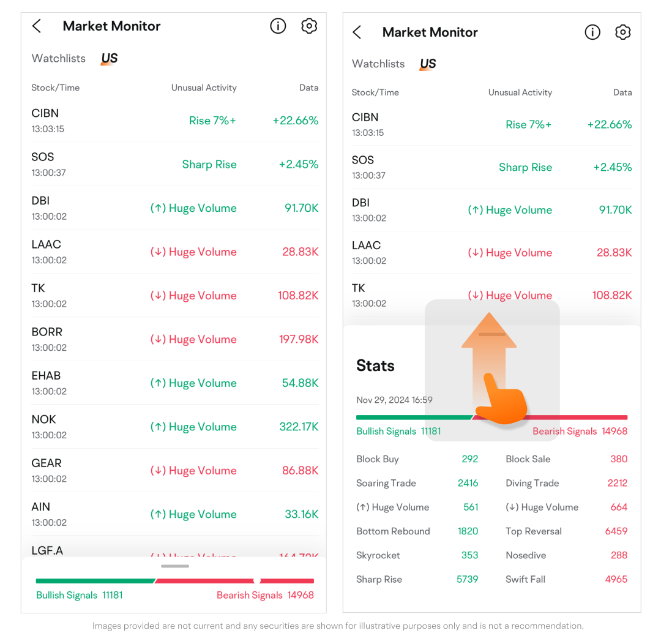
Task: Click the Data column header on left screen
Action: [308, 88]
